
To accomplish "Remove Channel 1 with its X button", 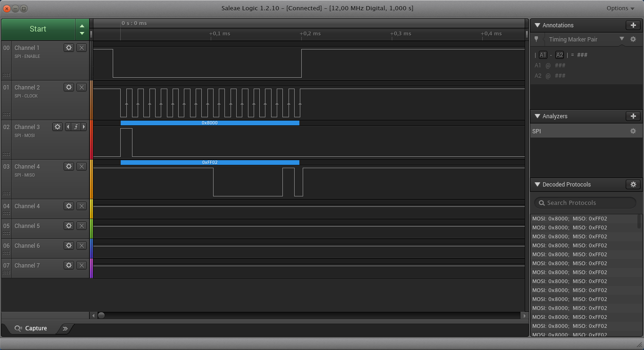I will (82, 48).
